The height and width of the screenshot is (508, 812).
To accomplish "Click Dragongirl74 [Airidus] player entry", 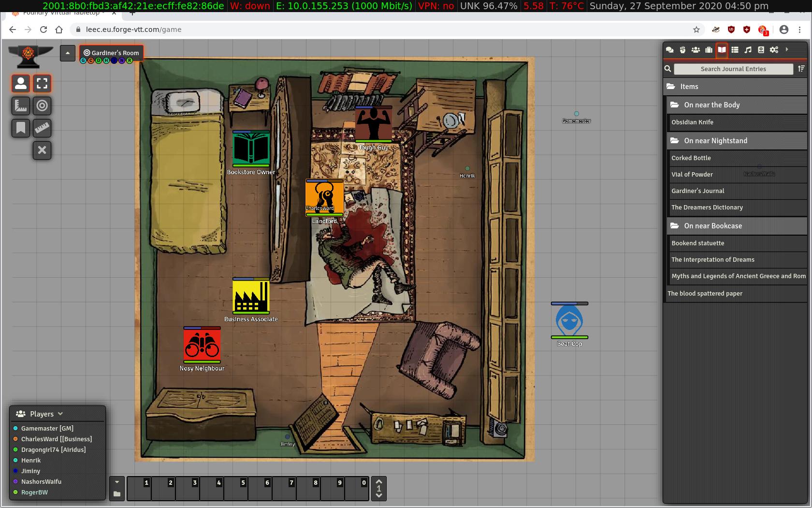I will pyautogui.click(x=53, y=449).
